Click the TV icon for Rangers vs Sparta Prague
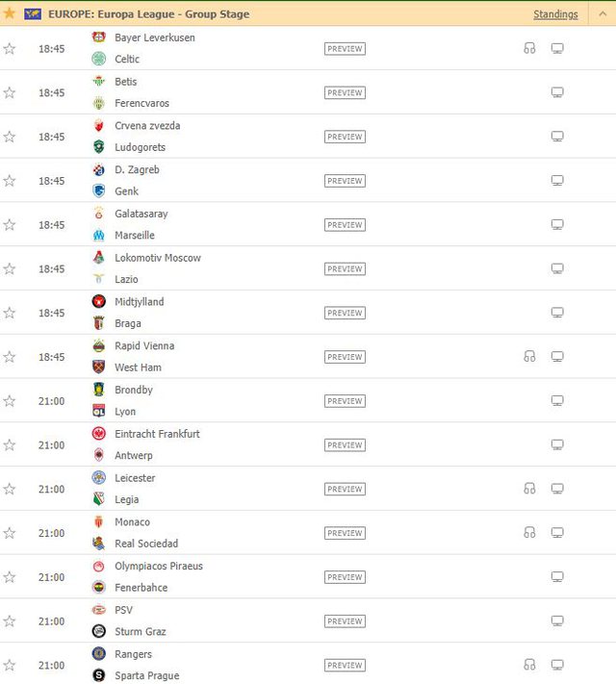The height and width of the screenshot is (684, 616). pos(556,665)
